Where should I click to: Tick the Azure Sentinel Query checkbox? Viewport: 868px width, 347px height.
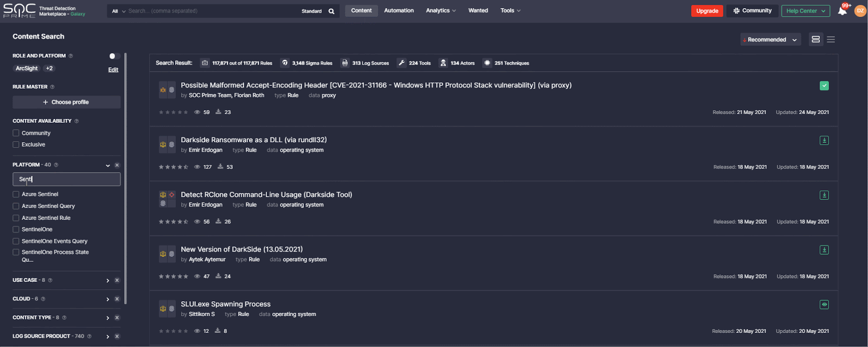click(16, 206)
